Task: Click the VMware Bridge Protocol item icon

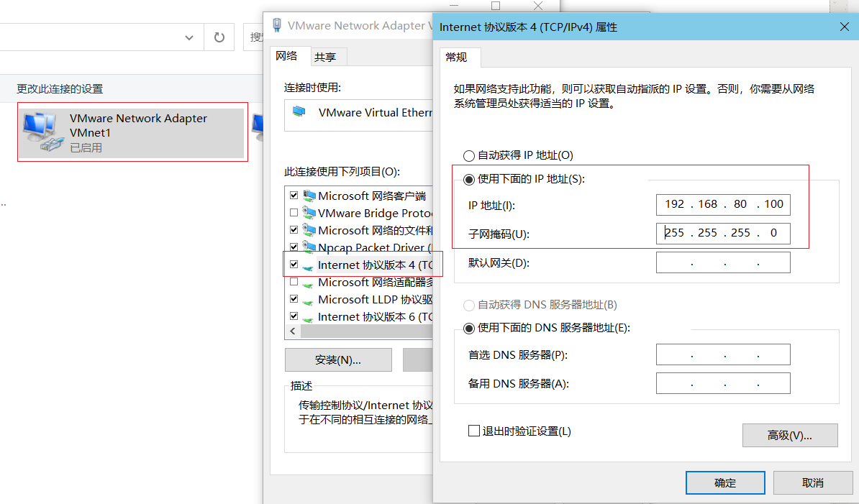Action: [309, 213]
